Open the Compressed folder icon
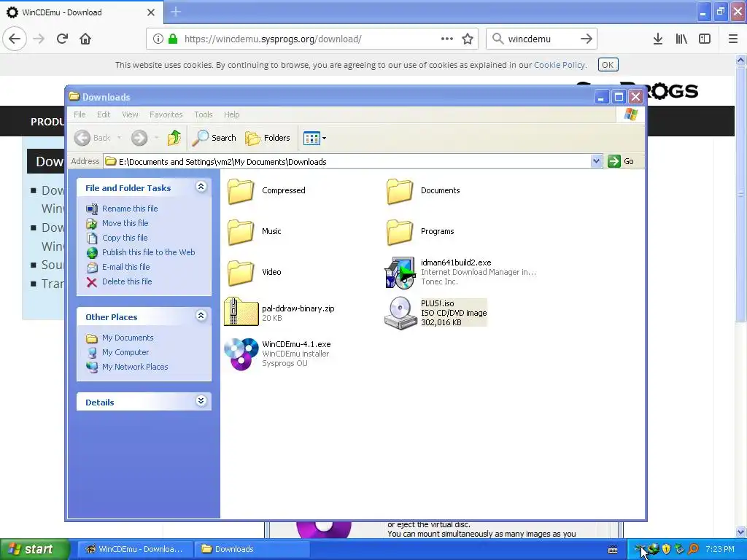Viewport: 747px width, 560px height. coord(241,190)
